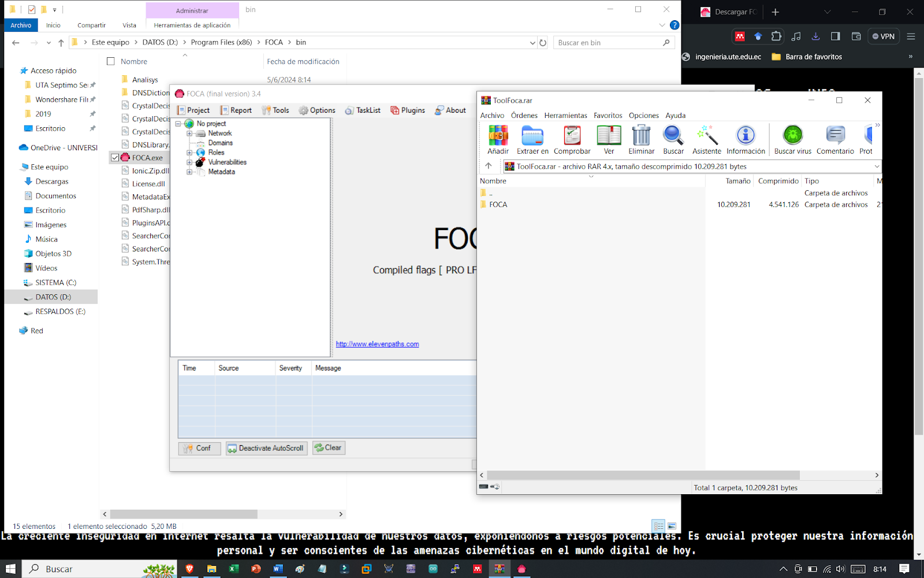Expand the Network node in FOCA
Screen dimensions: 924x578
tap(189, 134)
